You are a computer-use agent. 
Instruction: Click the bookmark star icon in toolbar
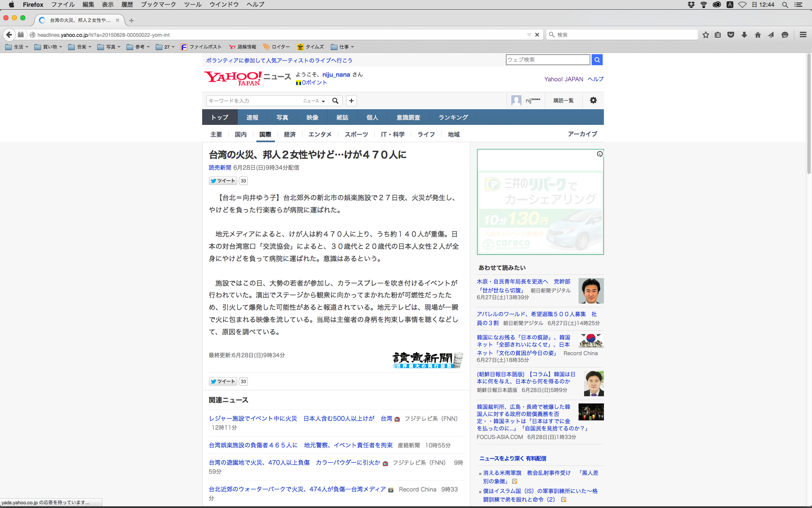point(705,35)
